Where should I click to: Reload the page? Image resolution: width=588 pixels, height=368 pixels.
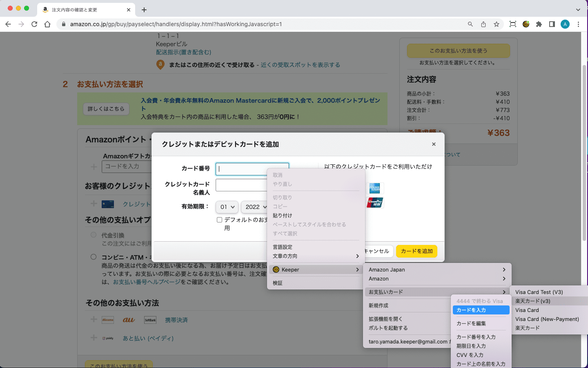coord(34,24)
